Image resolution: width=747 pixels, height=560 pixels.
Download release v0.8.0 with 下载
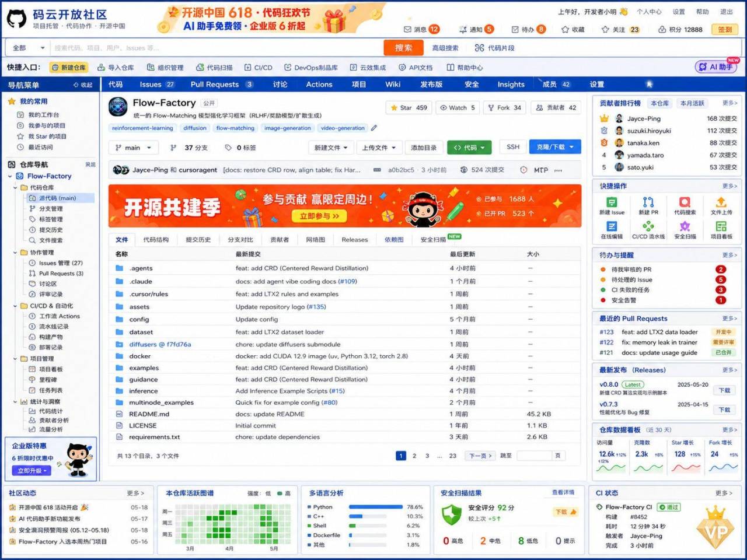pyautogui.click(x=724, y=390)
